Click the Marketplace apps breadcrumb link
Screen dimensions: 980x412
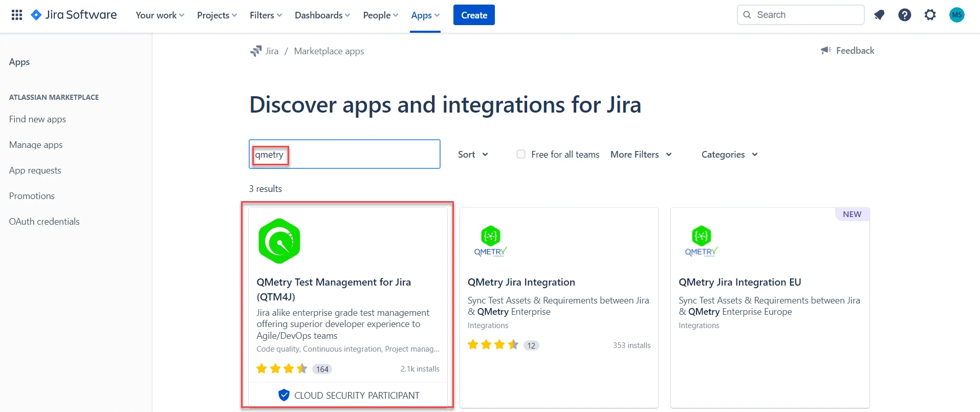[x=329, y=51]
